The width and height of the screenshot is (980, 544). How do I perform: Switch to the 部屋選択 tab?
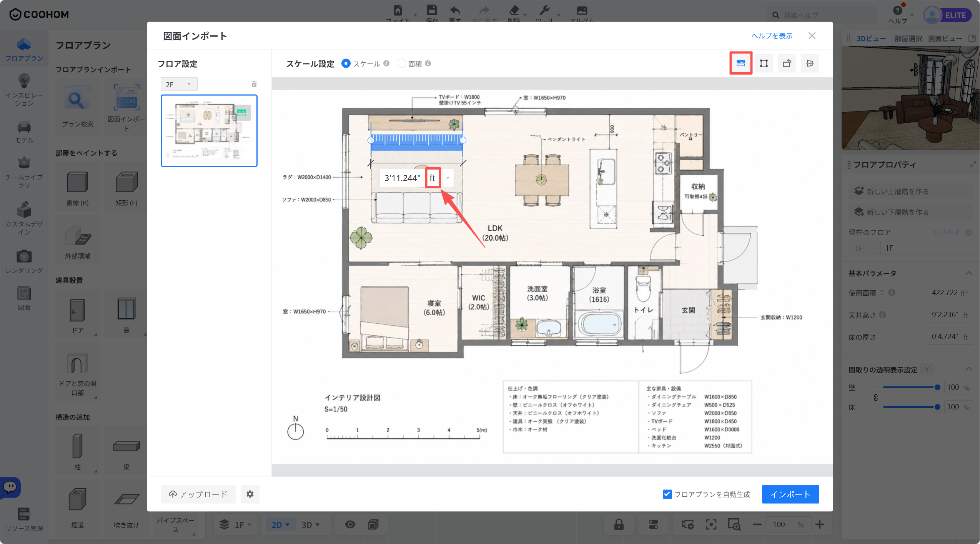point(908,38)
